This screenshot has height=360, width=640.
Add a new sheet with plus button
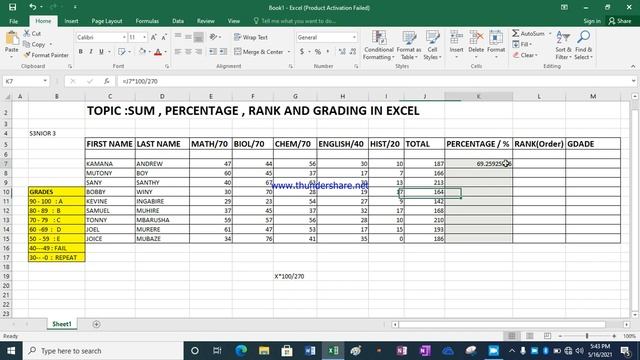[x=96, y=324]
